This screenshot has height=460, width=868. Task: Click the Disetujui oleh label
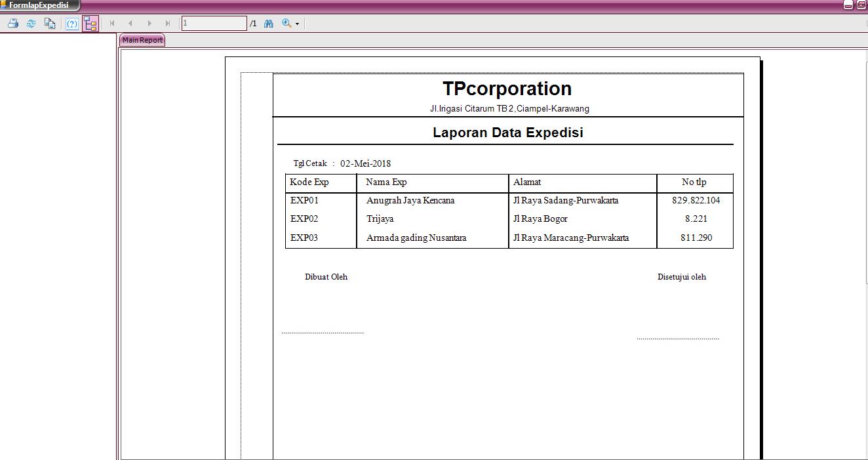682,277
